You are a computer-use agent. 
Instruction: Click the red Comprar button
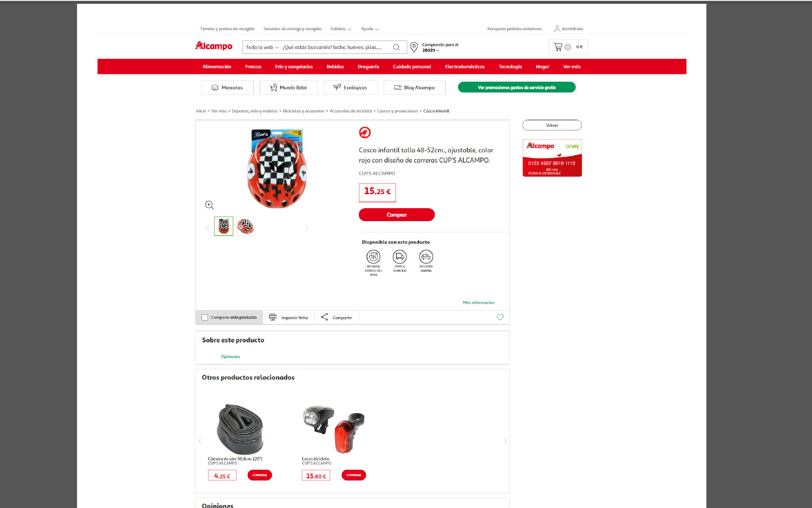point(397,215)
